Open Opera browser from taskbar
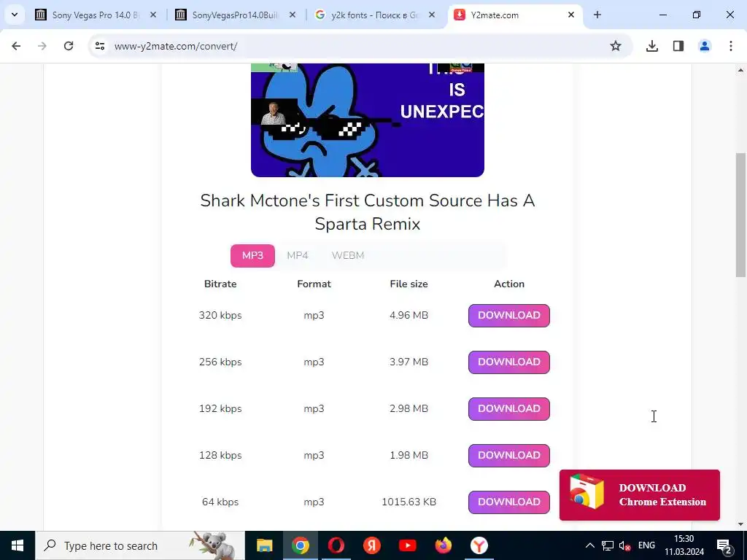 click(x=336, y=545)
